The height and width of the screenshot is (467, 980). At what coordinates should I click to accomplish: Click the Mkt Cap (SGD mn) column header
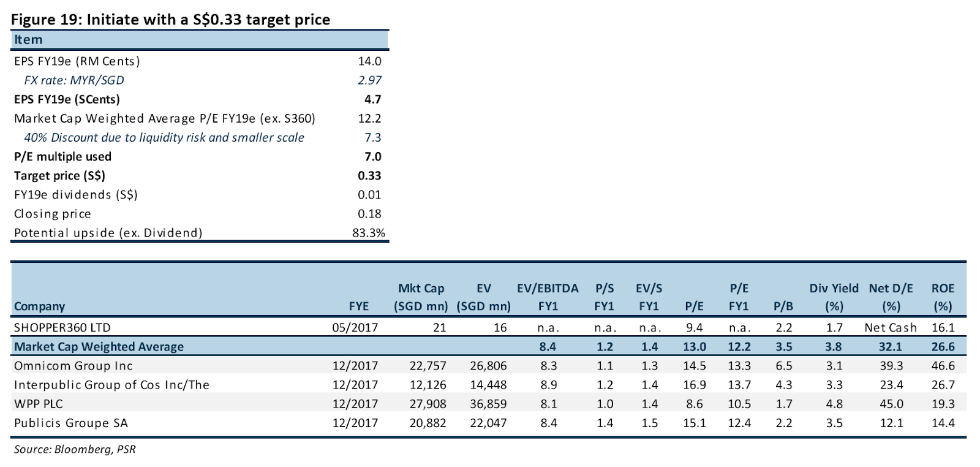(421, 297)
